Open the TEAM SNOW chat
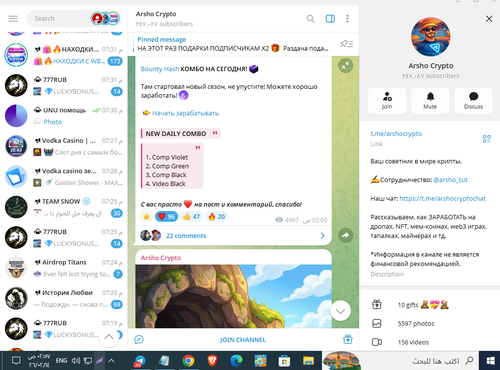This screenshot has width=500, height=370. pyautogui.click(x=63, y=207)
